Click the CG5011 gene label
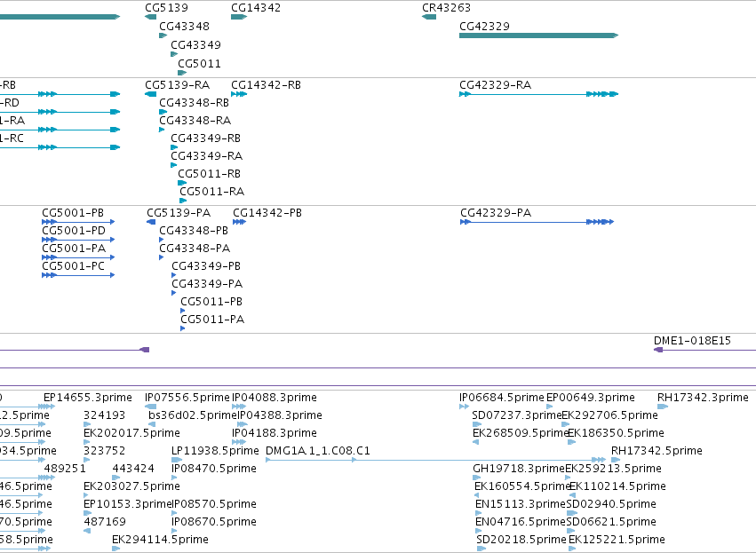 tap(199, 64)
